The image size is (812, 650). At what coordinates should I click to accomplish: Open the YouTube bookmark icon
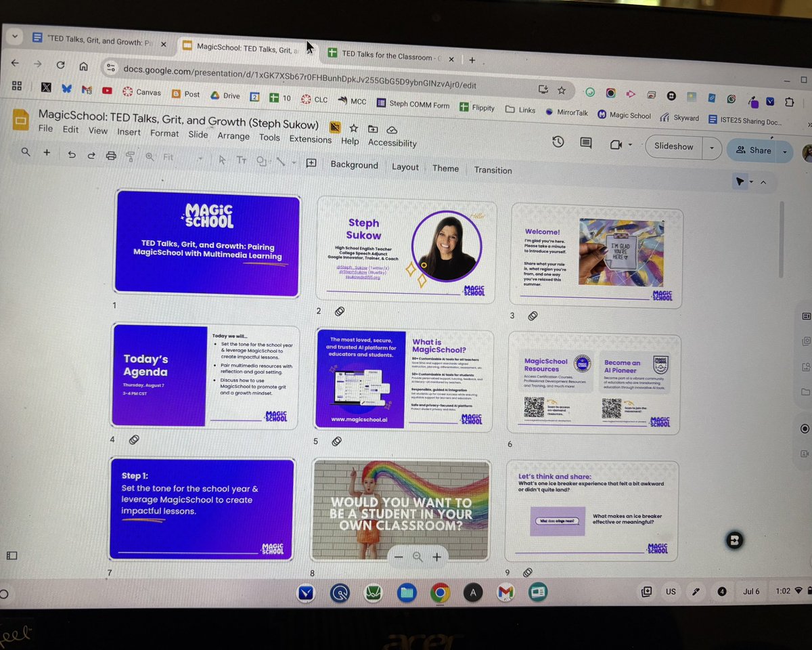point(107,90)
